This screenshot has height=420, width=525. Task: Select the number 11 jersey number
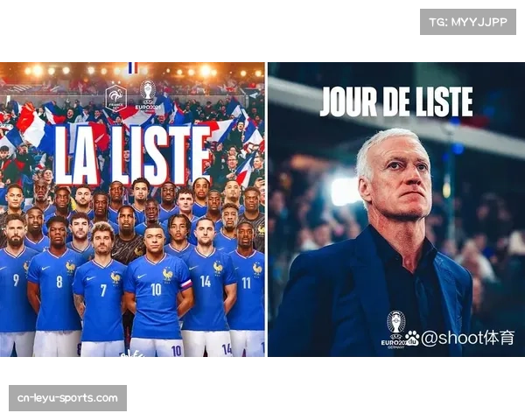246,283
